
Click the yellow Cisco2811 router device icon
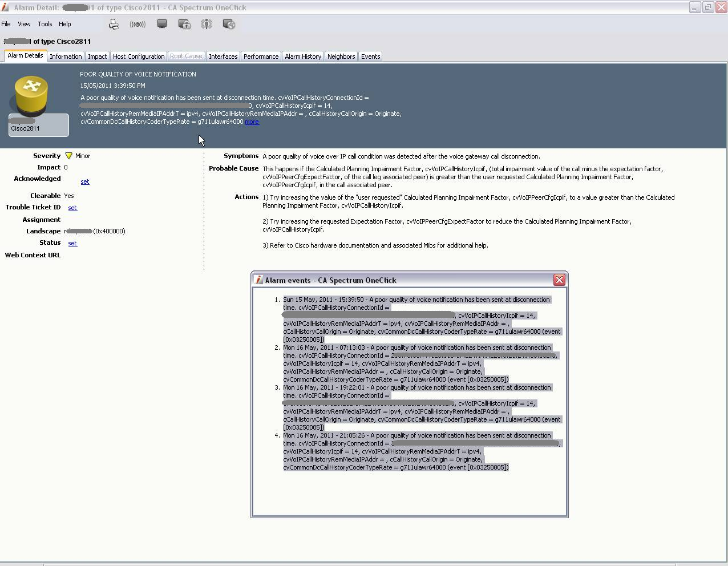(31, 96)
